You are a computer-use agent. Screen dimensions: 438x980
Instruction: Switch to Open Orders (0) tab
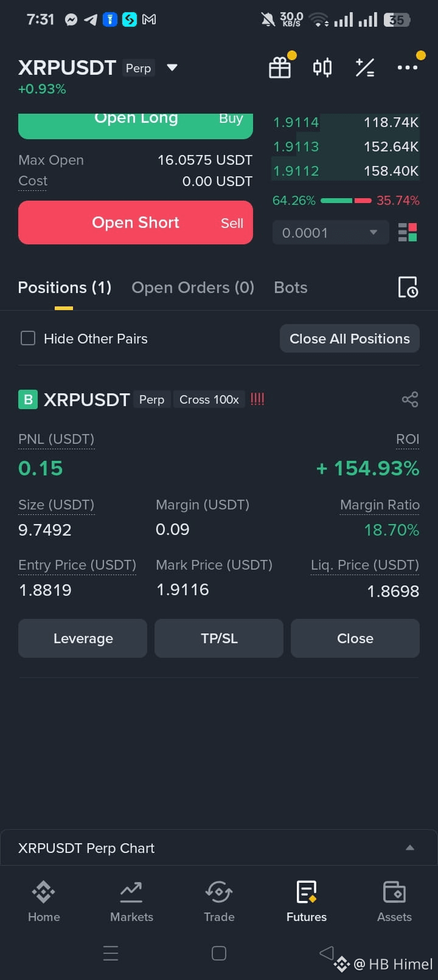click(193, 287)
